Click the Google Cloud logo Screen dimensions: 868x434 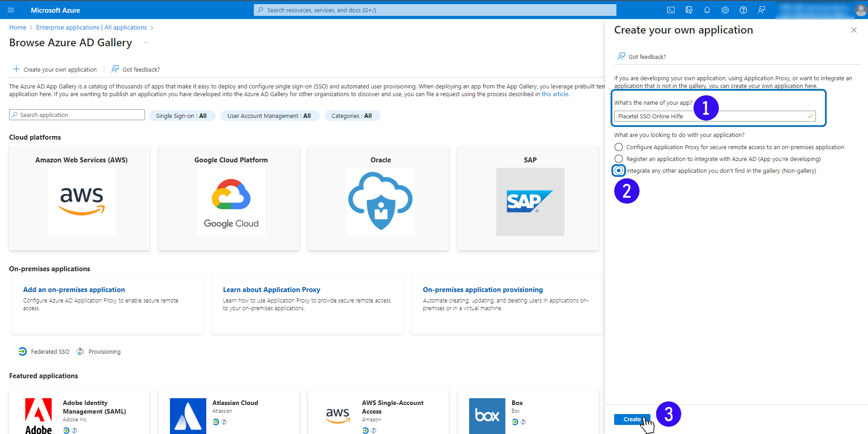231,202
